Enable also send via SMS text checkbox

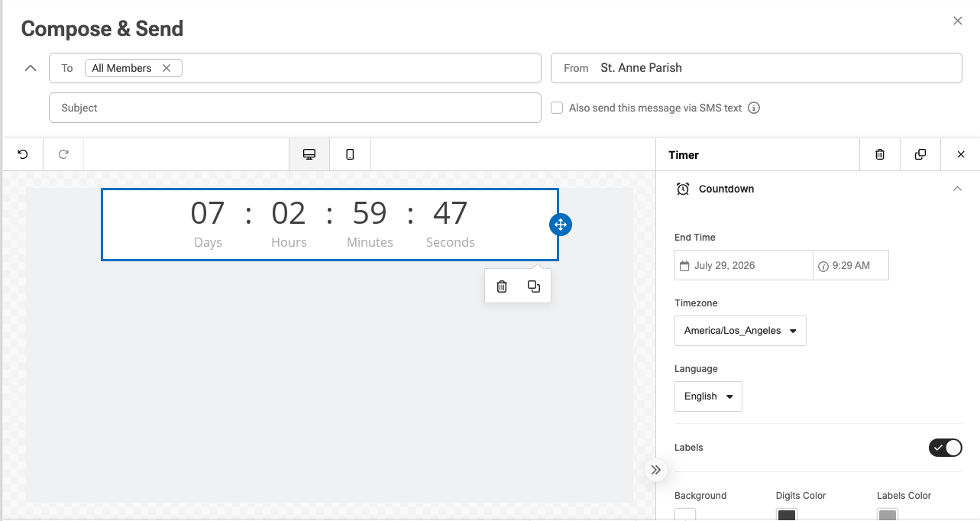[x=557, y=108]
